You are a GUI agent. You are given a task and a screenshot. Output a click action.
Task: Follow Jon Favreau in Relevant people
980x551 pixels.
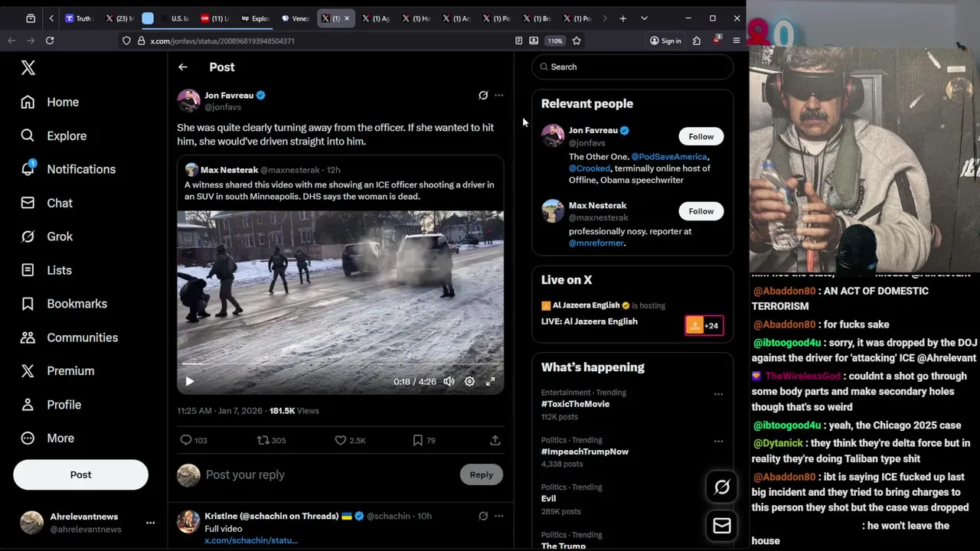[701, 136]
